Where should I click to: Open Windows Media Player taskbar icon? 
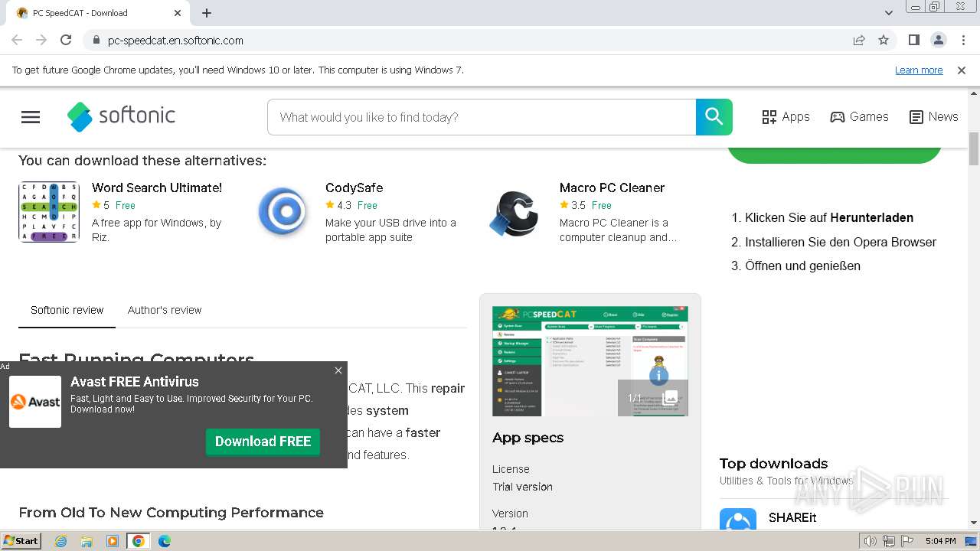(x=113, y=541)
